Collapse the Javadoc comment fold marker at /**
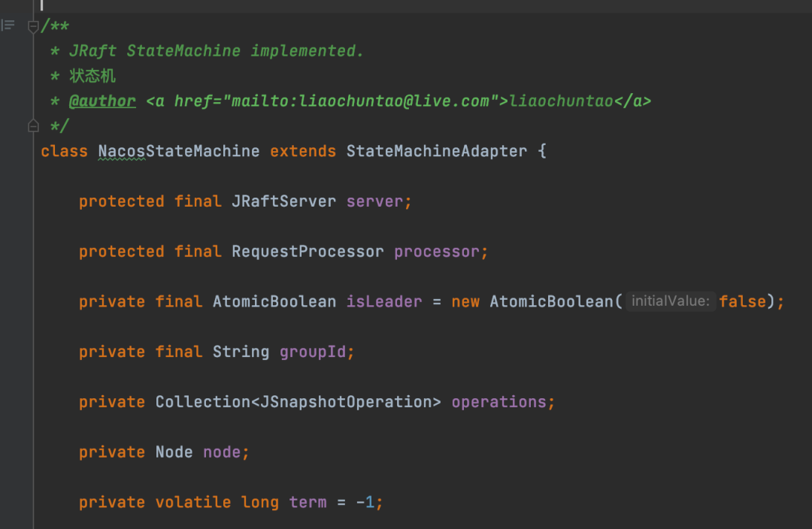Screen dimensions: 812x529 (33, 26)
